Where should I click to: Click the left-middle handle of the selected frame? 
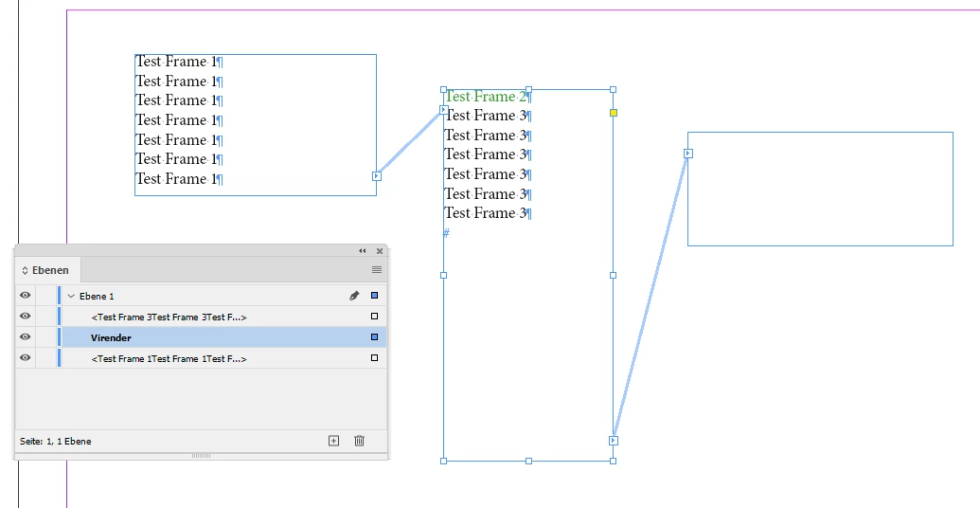pos(444,275)
